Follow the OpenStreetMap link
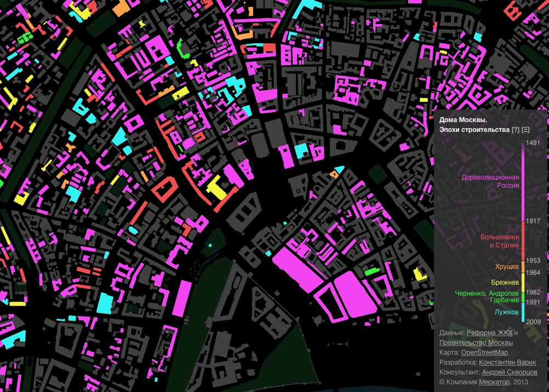The image size is (549, 392). [x=484, y=353]
